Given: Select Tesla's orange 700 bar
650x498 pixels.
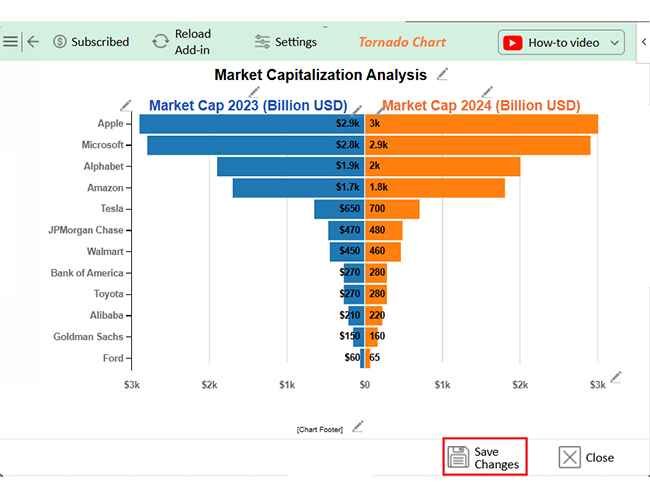Looking at the screenshot, I should [392, 209].
